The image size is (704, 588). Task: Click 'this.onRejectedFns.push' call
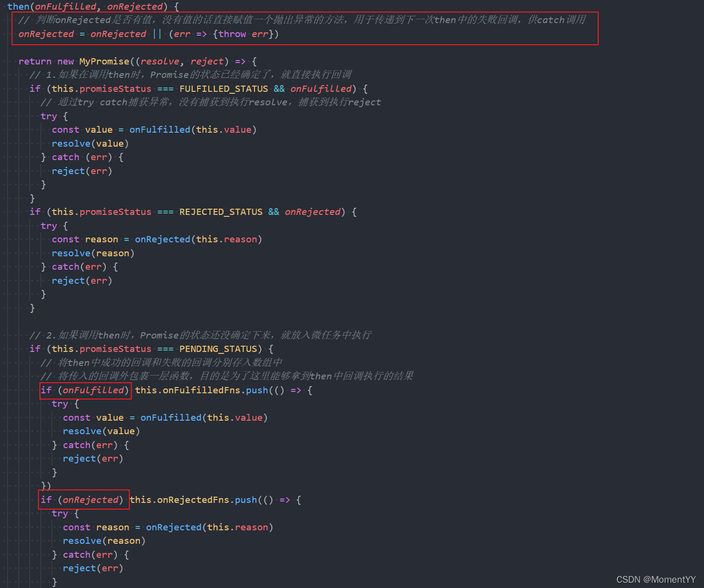pos(193,500)
